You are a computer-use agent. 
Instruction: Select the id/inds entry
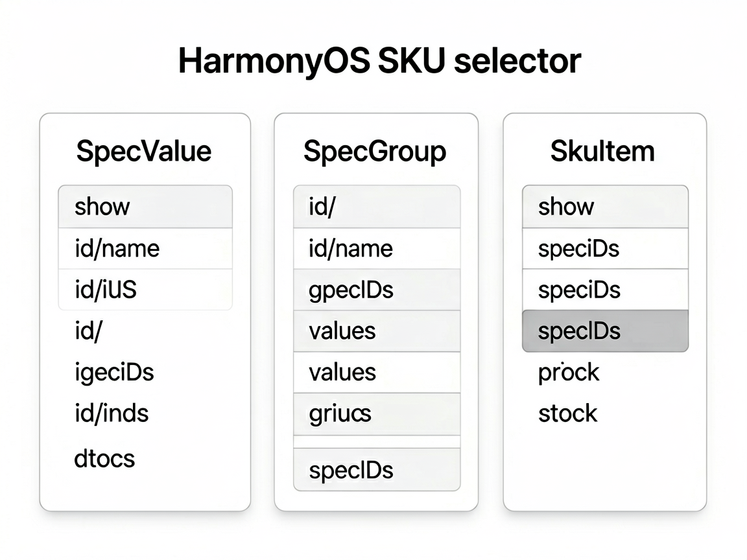112,413
